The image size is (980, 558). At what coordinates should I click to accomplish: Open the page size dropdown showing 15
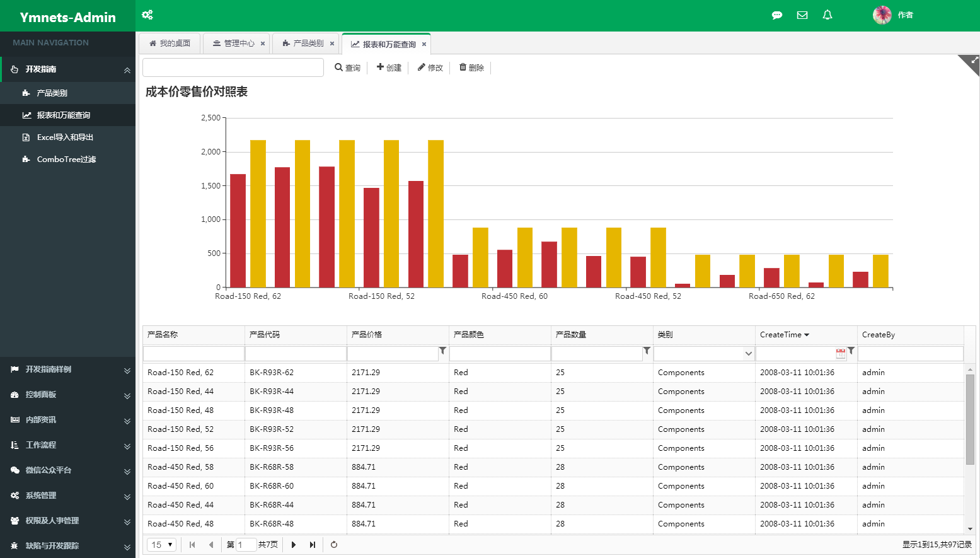click(x=162, y=545)
